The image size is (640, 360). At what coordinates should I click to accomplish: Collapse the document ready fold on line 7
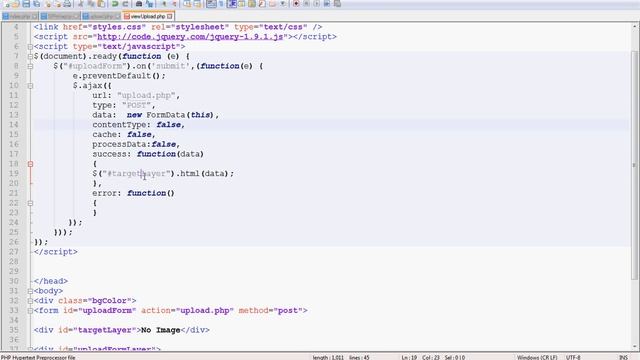point(30,56)
